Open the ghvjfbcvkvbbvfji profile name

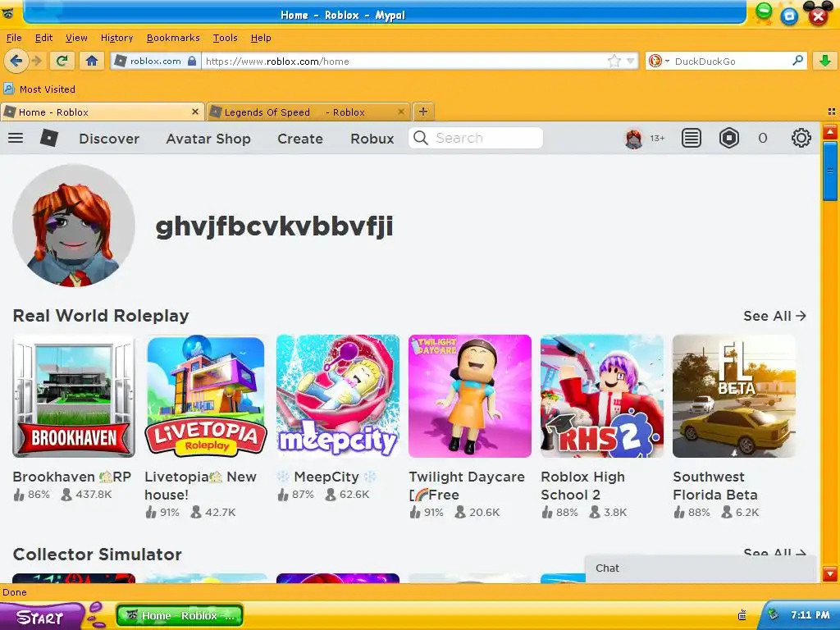(x=274, y=226)
